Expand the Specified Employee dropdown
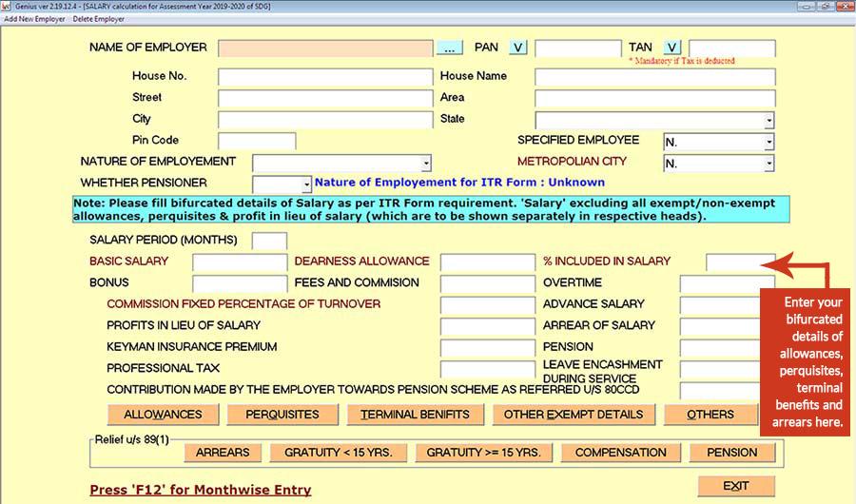 [x=768, y=143]
